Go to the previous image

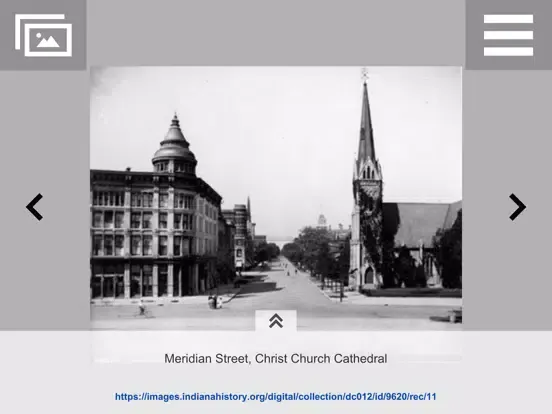pos(34,207)
